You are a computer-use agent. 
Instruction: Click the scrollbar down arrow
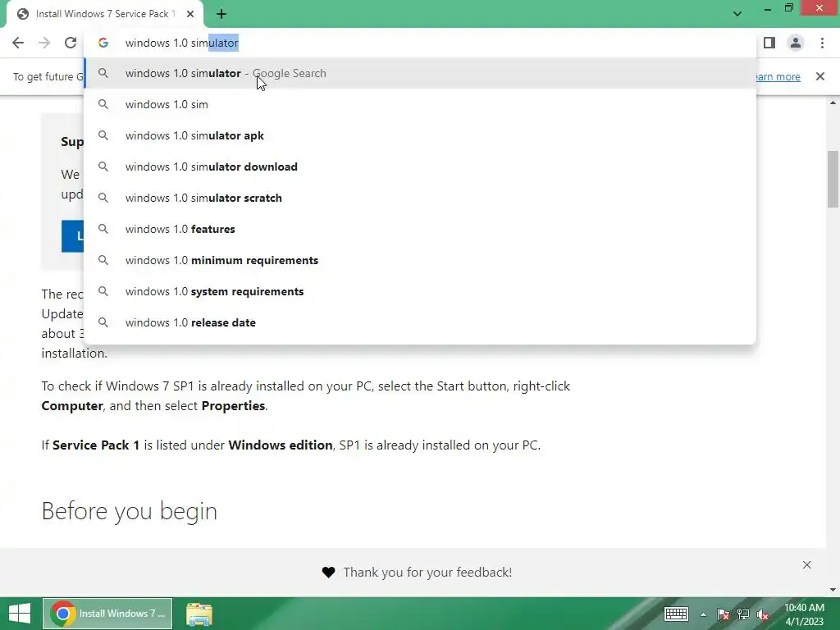833,590
